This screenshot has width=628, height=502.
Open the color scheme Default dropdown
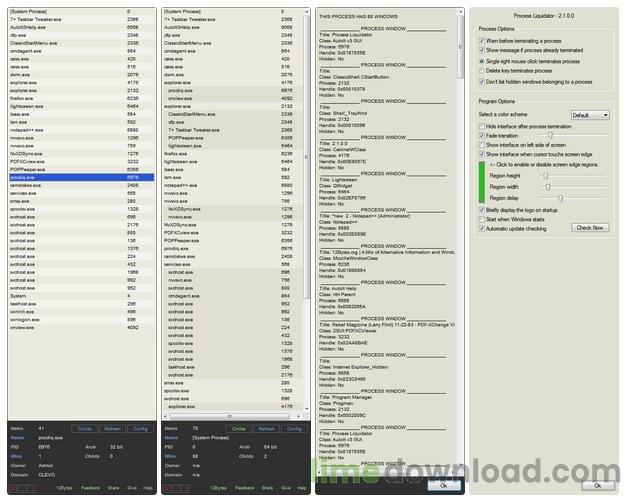click(590, 115)
